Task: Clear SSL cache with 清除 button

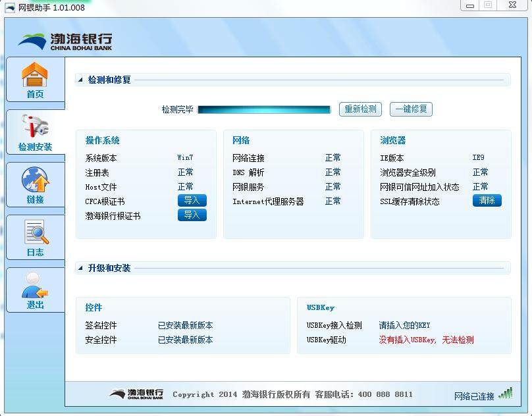Action: point(487,201)
